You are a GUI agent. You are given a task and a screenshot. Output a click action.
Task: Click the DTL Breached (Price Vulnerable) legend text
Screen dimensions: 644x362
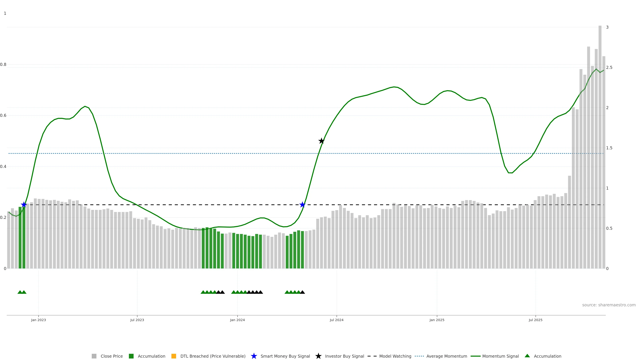click(x=213, y=356)
